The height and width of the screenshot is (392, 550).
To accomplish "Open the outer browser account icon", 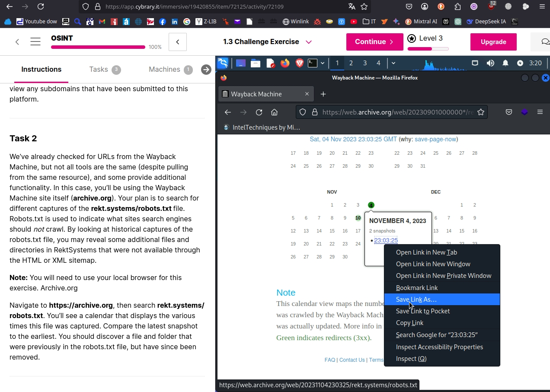I will coord(425,6).
